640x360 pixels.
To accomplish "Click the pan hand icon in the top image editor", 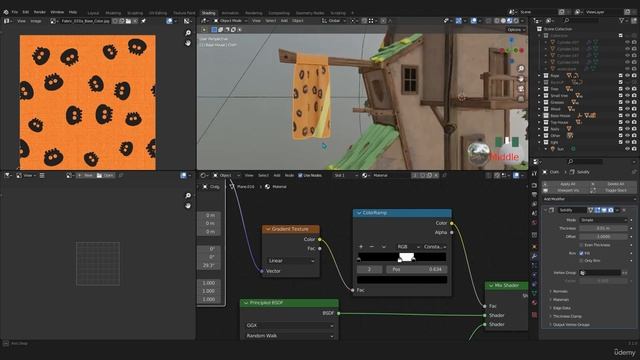I will 188,42.
